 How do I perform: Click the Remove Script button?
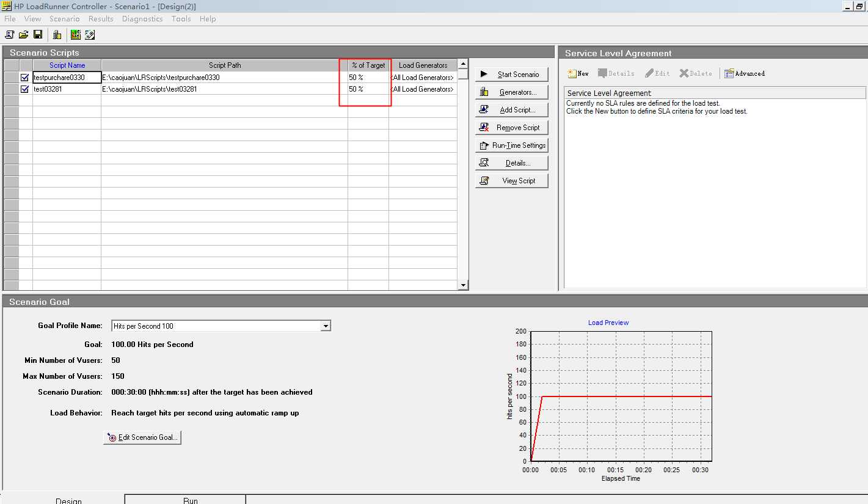coord(512,128)
